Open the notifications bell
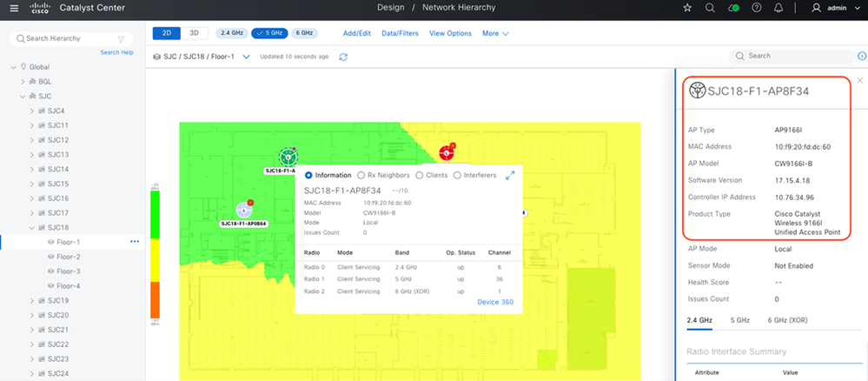The width and height of the screenshot is (868, 381). pos(779,8)
